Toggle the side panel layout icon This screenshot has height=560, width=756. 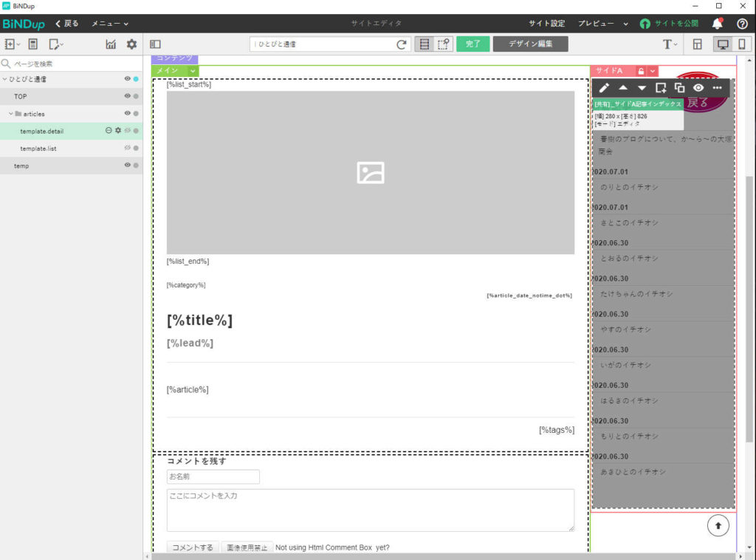pos(155,44)
